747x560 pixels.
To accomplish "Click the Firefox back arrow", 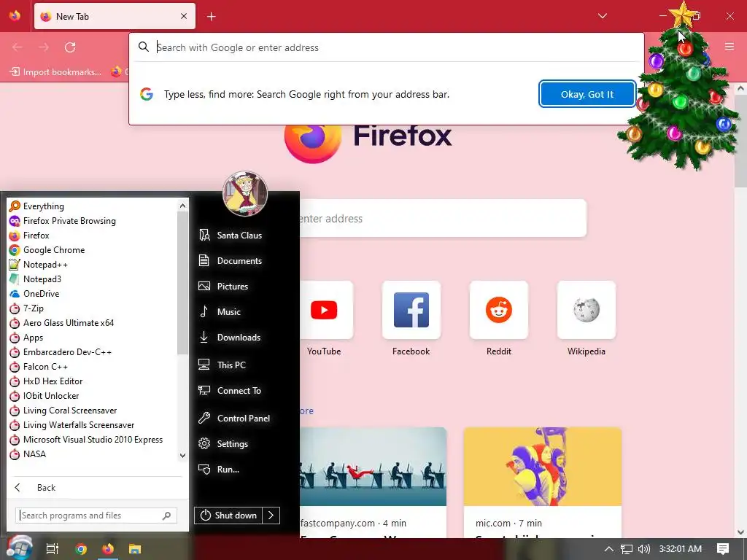I will [18, 47].
